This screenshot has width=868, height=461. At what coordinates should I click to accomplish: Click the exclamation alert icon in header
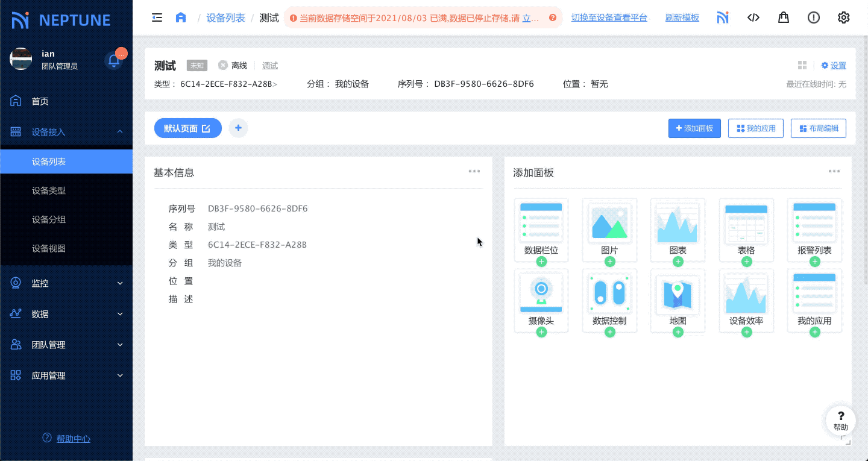tap(814, 17)
